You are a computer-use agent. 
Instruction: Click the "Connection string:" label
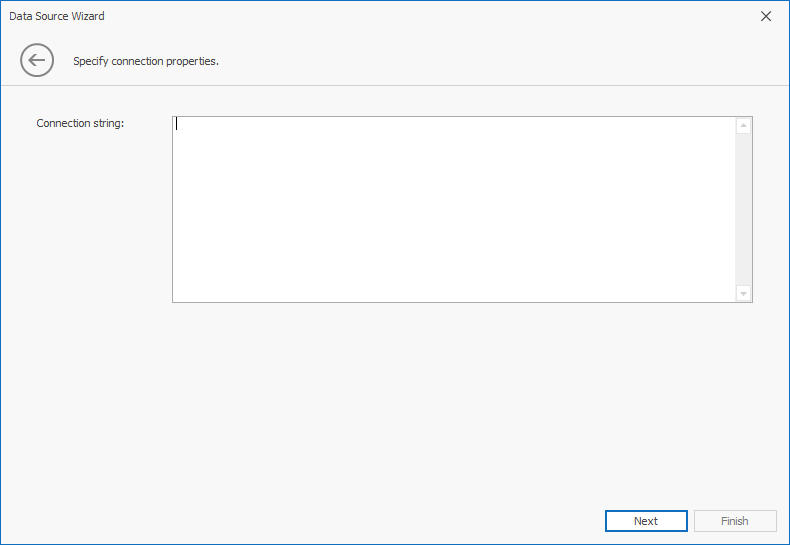pyautogui.click(x=80, y=123)
